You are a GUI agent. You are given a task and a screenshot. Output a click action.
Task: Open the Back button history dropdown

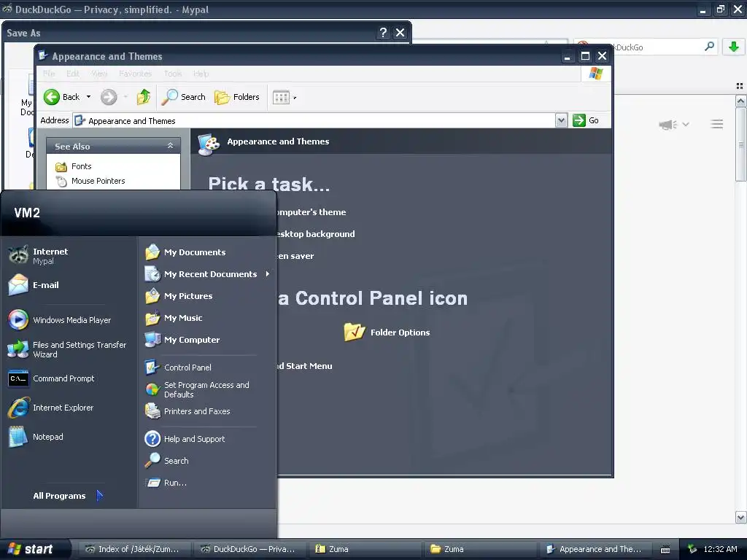coord(88,97)
